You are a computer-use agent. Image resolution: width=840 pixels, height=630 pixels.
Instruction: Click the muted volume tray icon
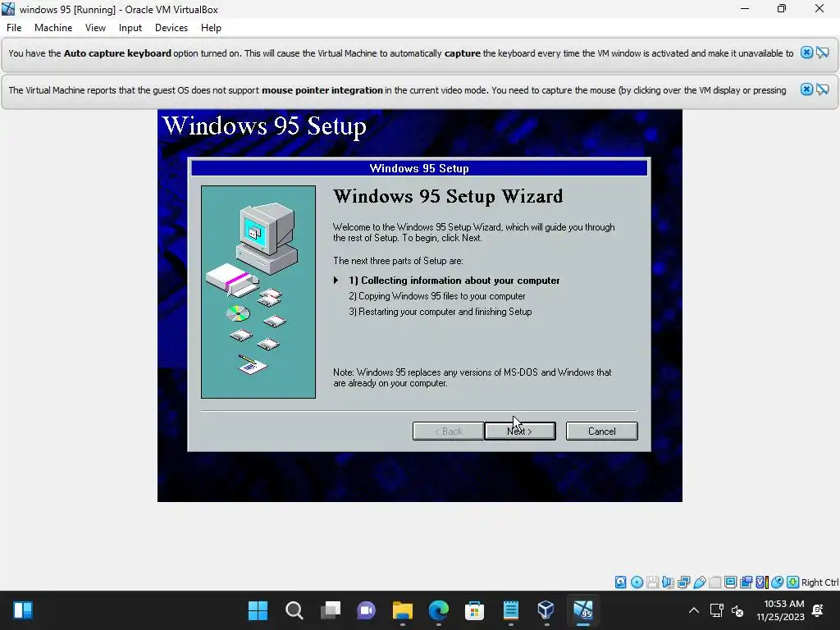pos(737,610)
